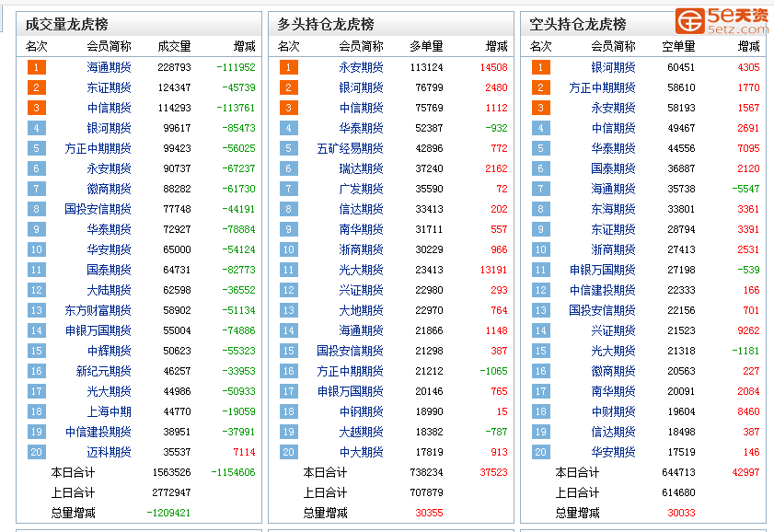Viewport: 774px width, 532px height.
Task: Select the 东方财富期货 member link
Action: pos(98,310)
